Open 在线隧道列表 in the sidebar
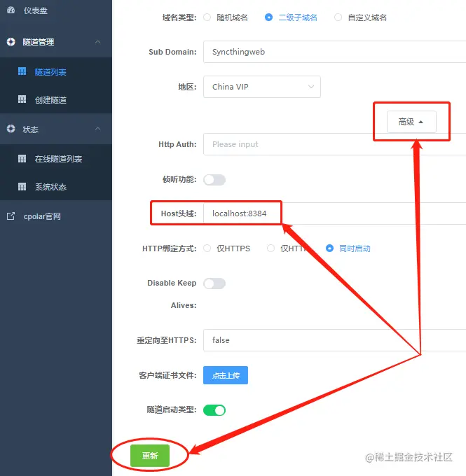The width and height of the screenshot is (466, 476). tap(58, 159)
